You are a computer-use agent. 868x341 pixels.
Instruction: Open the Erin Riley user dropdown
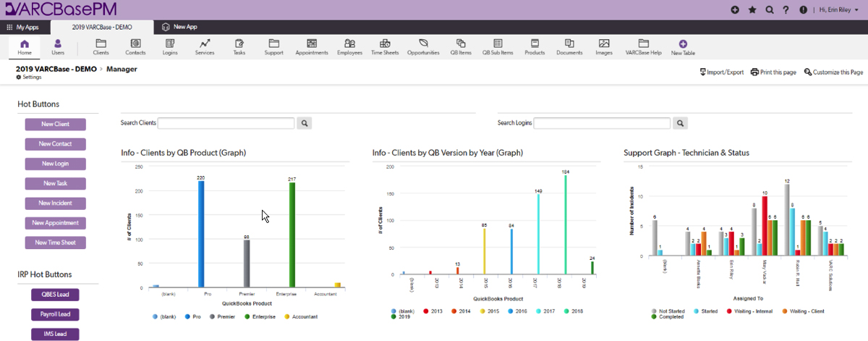[x=838, y=10]
